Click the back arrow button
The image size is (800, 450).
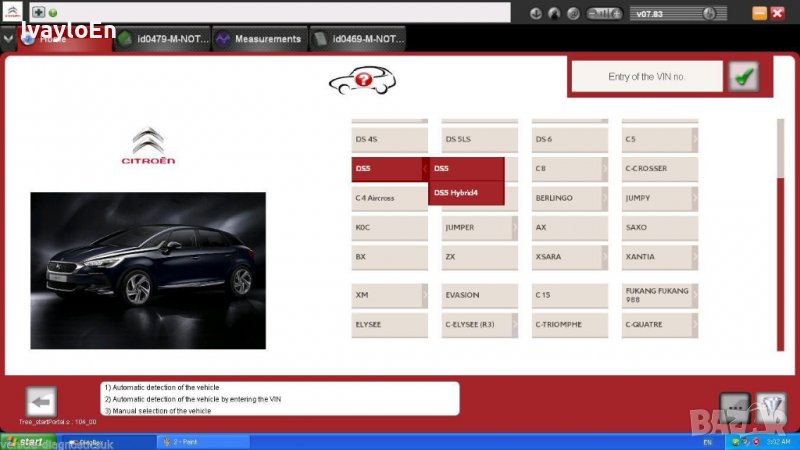(x=41, y=402)
